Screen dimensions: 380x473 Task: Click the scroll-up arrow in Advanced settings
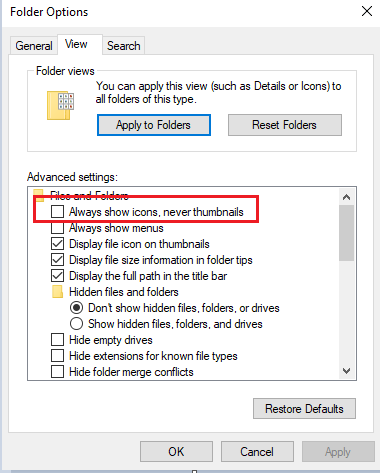coord(347,197)
